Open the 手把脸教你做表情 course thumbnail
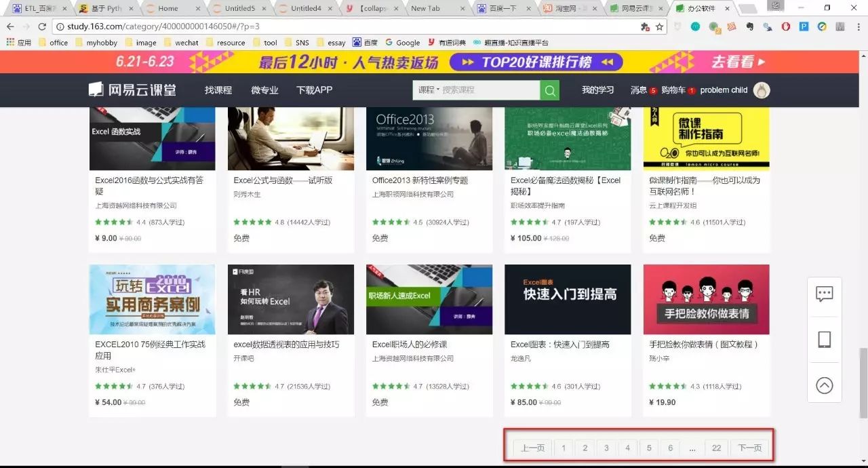The image size is (868, 468). pyautogui.click(x=706, y=299)
